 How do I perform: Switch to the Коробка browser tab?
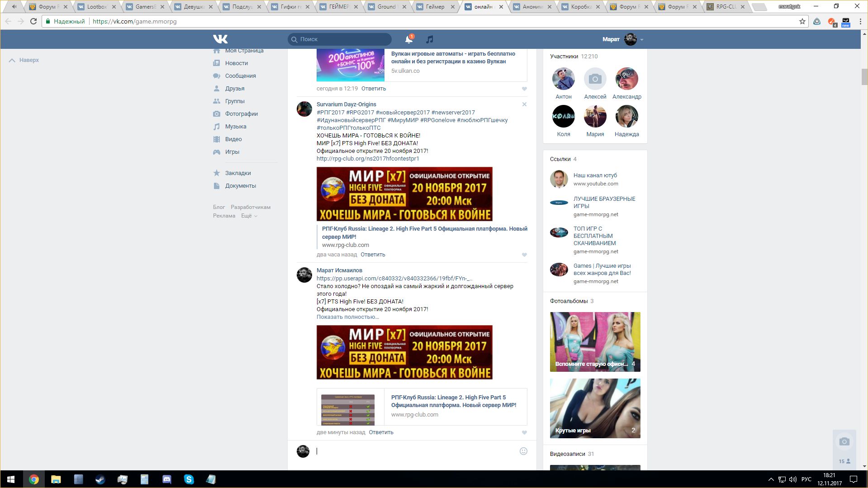[580, 7]
